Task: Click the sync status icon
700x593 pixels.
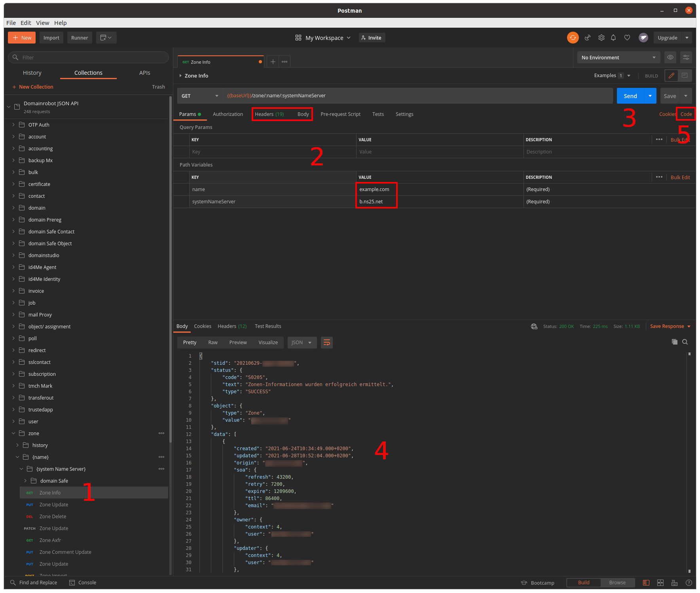Action: [x=573, y=38]
